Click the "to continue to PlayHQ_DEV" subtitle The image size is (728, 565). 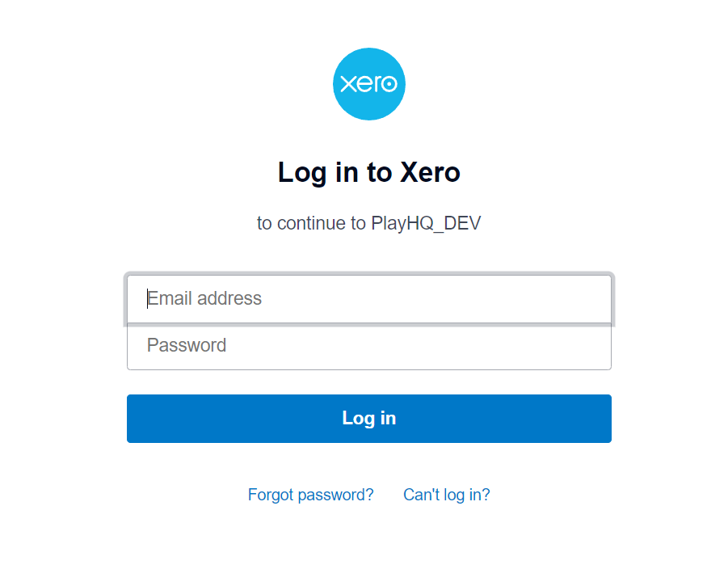point(368,223)
